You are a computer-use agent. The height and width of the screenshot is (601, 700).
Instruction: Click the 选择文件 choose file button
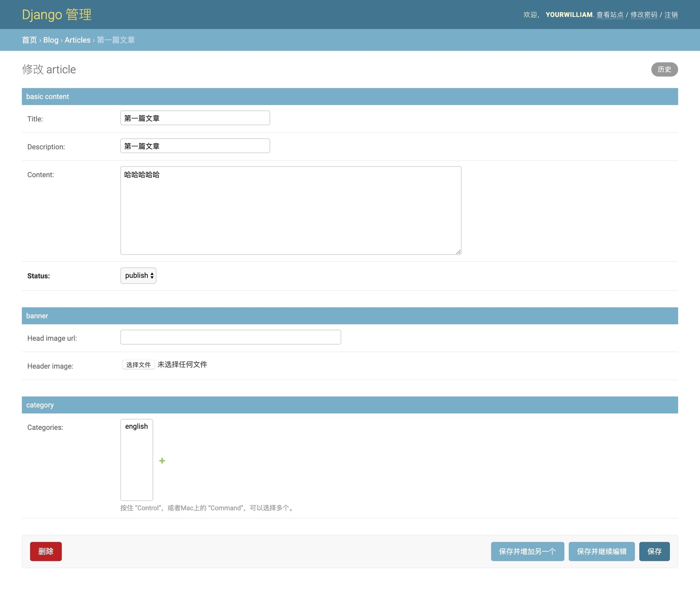139,365
